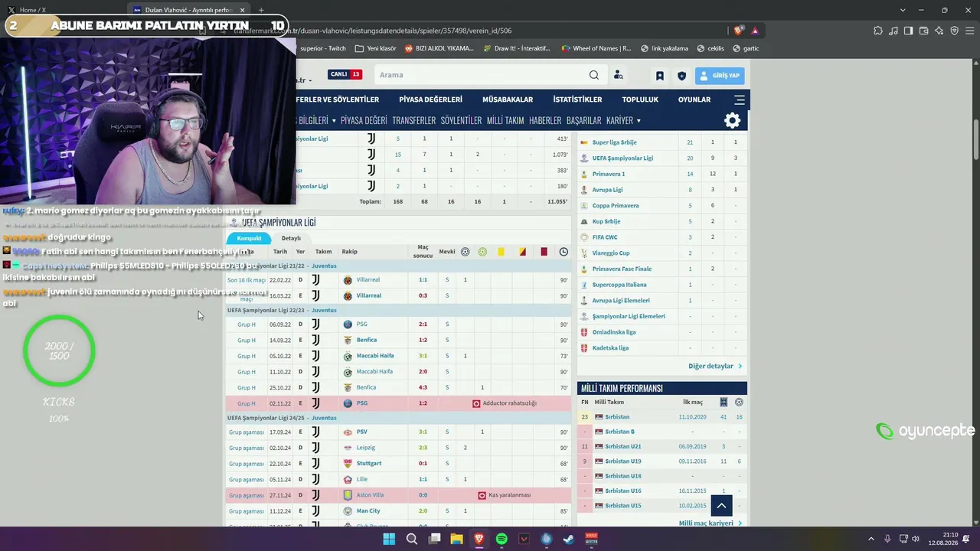This screenshot has height=551, width=980.
Task: Open the Brave playlist music icon
Action: pyautogui.click(x=893, y=31)
